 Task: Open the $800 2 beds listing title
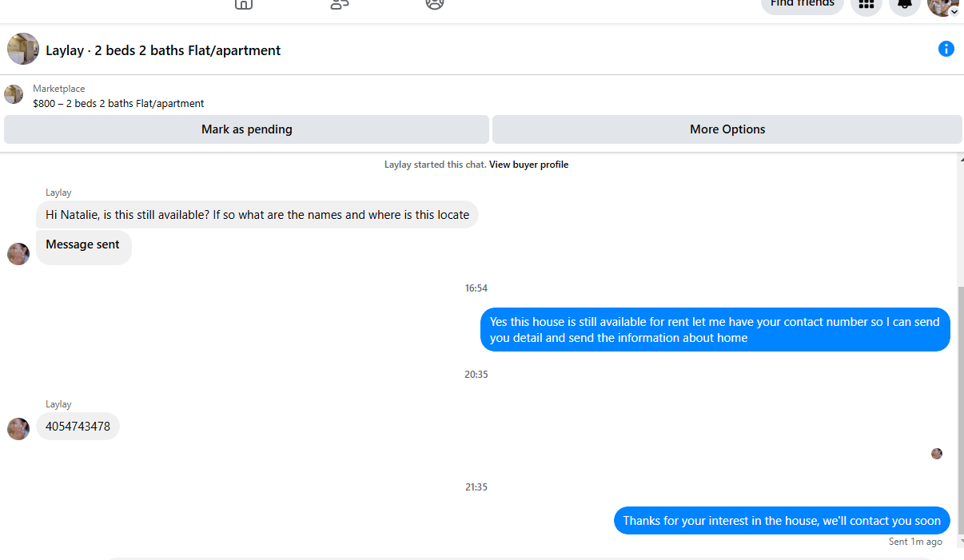tap(118, 103)
